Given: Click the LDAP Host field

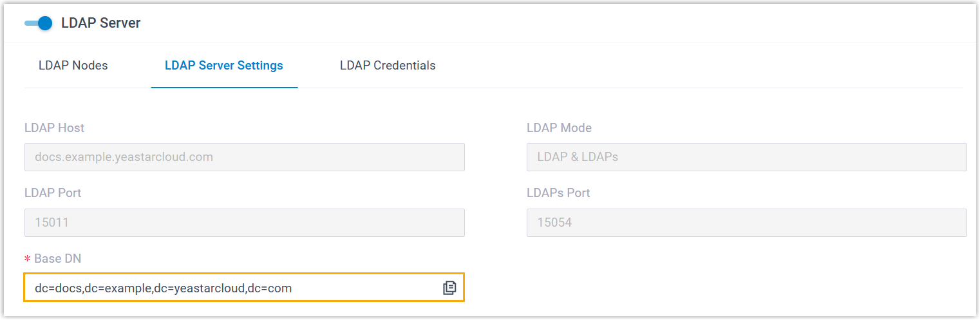Looking at the screenshot, I should tap(244, 157).
